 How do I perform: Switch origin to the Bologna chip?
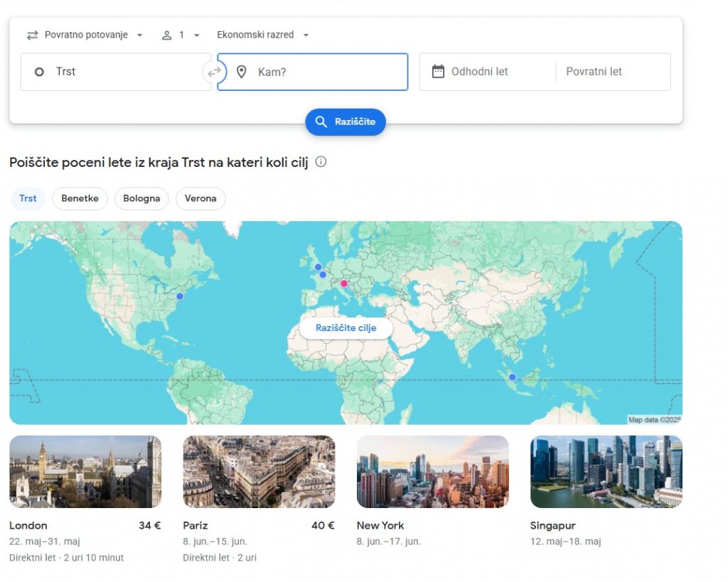tap(141, 198)
